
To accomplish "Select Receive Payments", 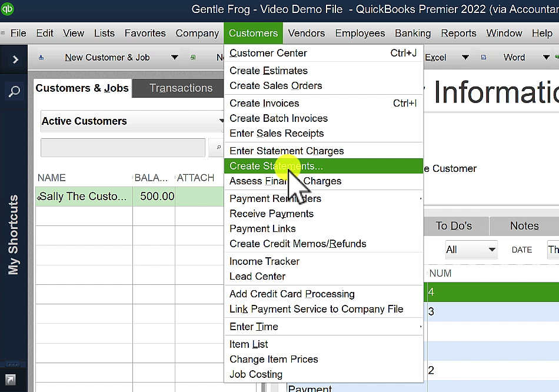I will tap(324, 214).
